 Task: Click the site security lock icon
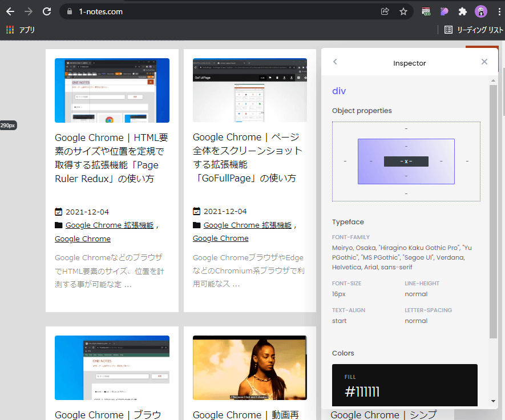click(x=69, y=11)
